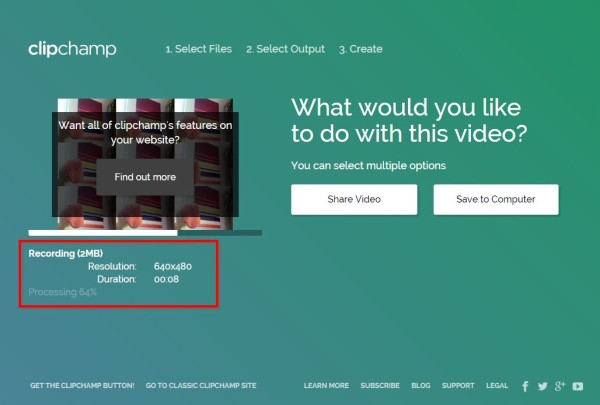Open Go to Classic Clipchamp Site link
This screenshot has height=405, width=600.
click(201, 385)
